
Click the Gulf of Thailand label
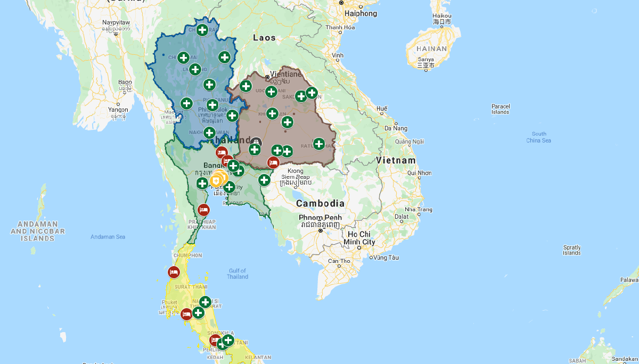[237, 274]
